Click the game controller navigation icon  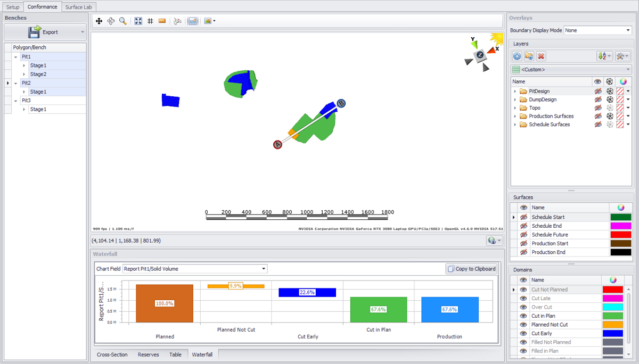[178, 21]
